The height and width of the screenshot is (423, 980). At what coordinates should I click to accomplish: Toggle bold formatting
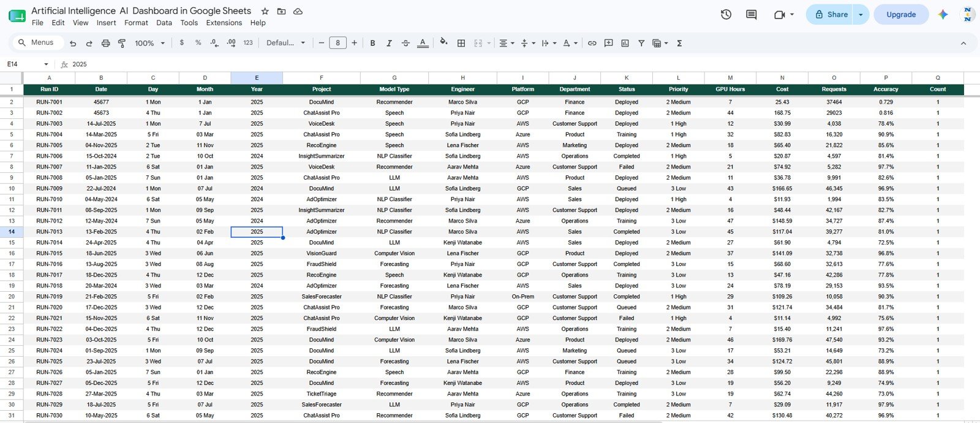coord(372,43)
